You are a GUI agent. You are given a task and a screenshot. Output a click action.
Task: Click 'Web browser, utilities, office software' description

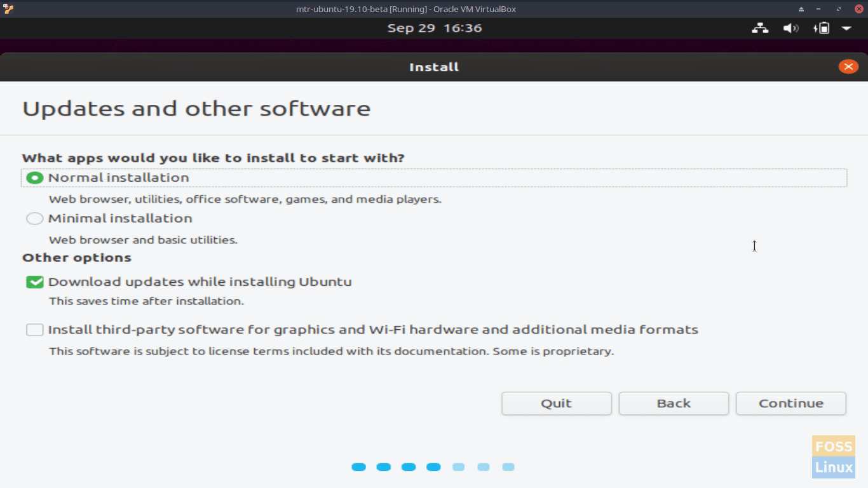(245, 200)
